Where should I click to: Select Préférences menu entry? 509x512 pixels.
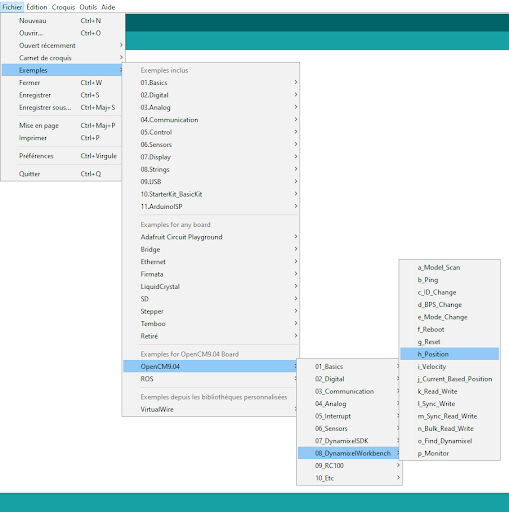coord(63,156)
